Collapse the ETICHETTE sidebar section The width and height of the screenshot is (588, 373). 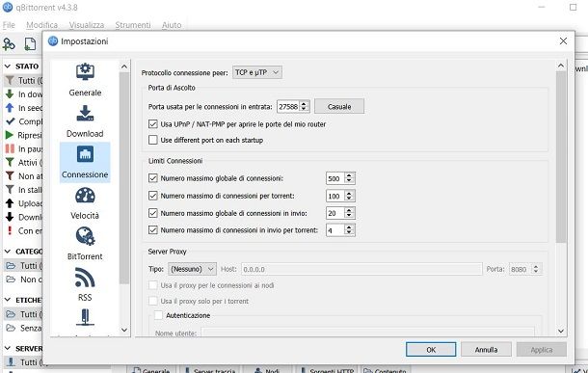8,300
